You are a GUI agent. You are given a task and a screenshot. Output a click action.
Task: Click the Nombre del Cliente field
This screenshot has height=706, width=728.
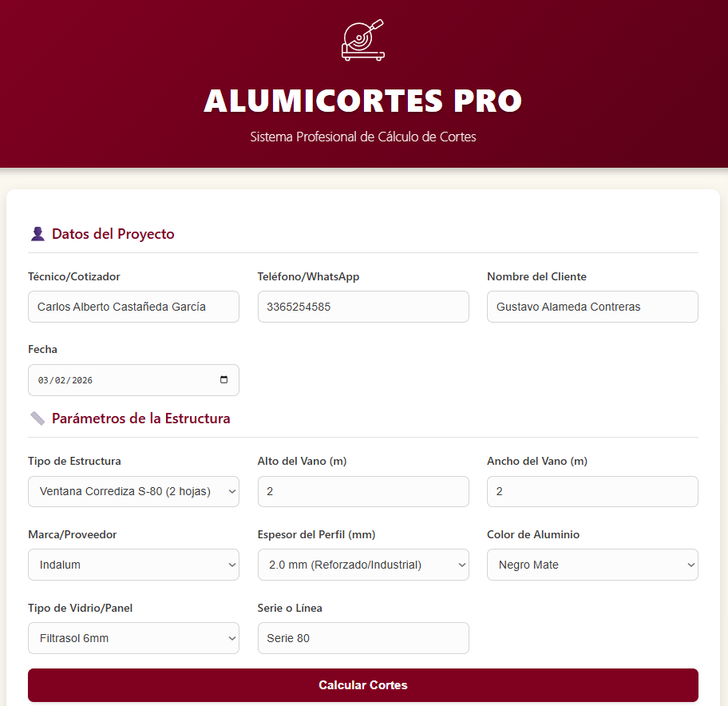click(x=592, y=307)
